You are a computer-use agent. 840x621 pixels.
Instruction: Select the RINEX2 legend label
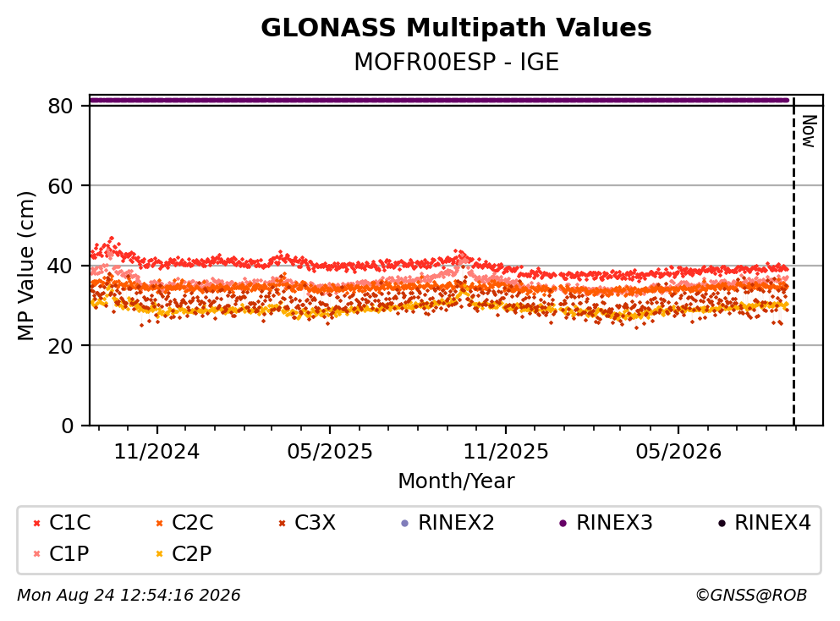pyautogui.click(x=456, y=522)
